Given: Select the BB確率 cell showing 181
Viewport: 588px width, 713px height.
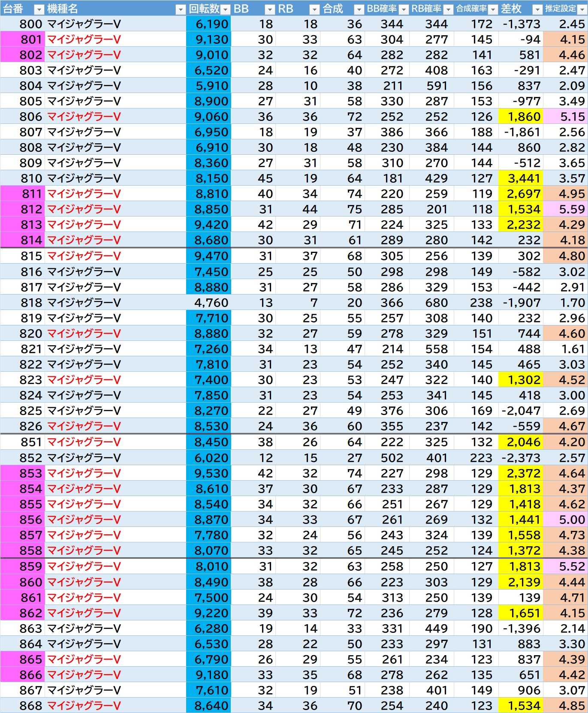Looking at the screenshot, I should [x=387, y=178].
